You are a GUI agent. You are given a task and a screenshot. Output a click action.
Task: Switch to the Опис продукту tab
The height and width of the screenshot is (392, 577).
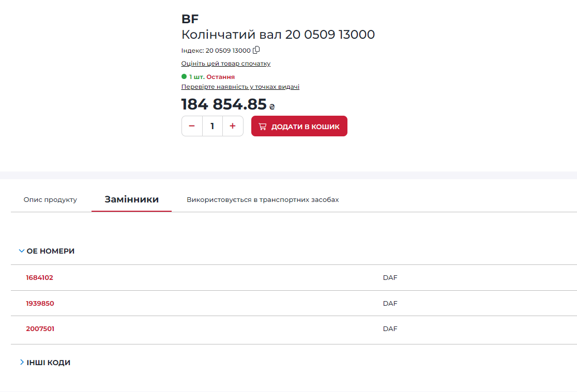[50, 200]
